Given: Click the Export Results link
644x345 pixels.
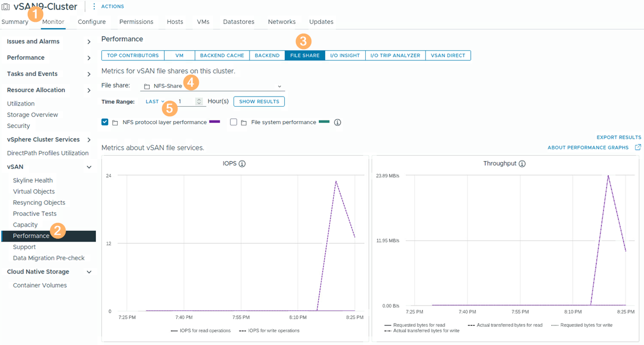Looking at the screenshot, I should tap(618, 138).
